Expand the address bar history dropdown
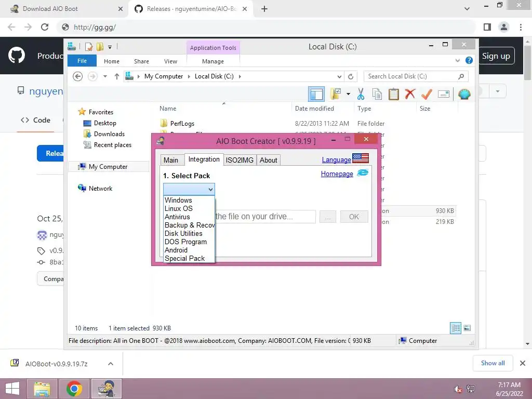Screen dimensions: 532x399 (339, 76)
